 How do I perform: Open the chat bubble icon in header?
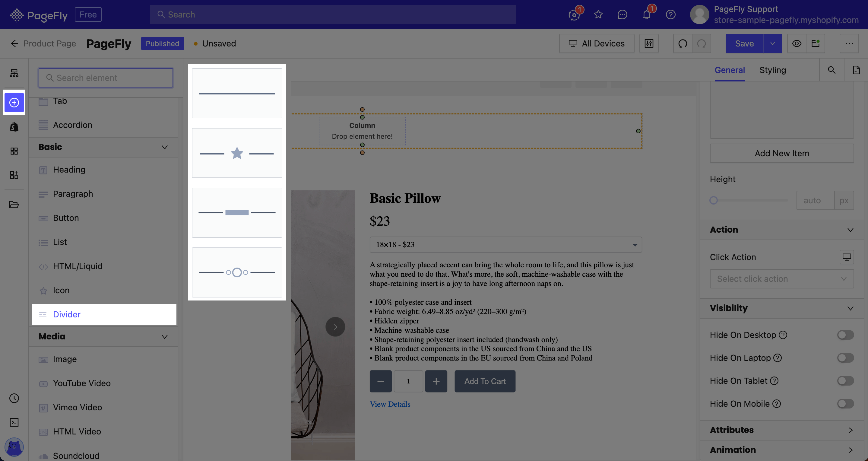click(x=622, y=14)
